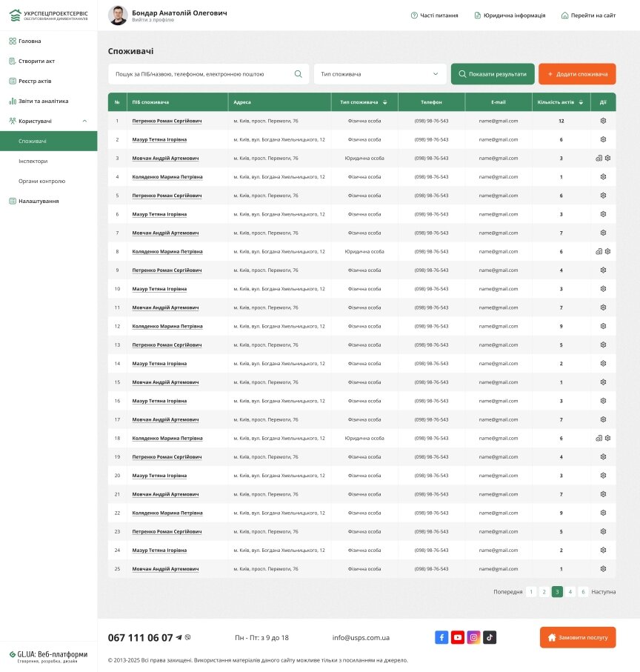
Task: Open YouTube channel icon in footer
Action: click(x=458, y=637)
